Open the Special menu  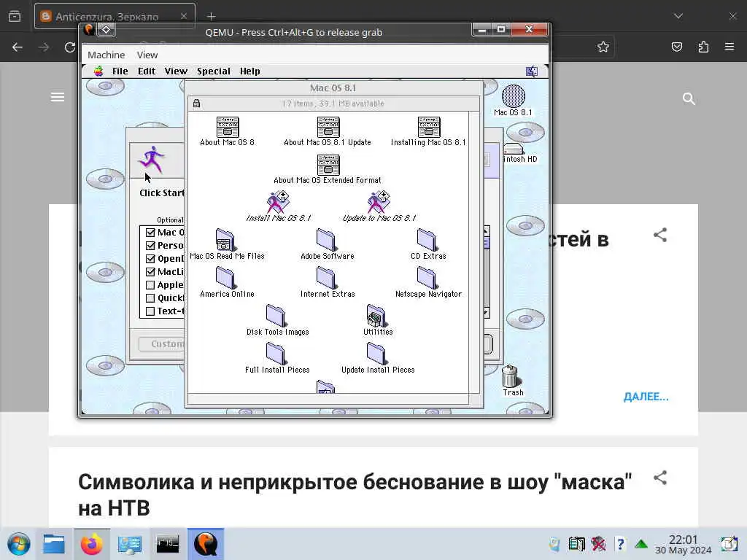point(214,71)
